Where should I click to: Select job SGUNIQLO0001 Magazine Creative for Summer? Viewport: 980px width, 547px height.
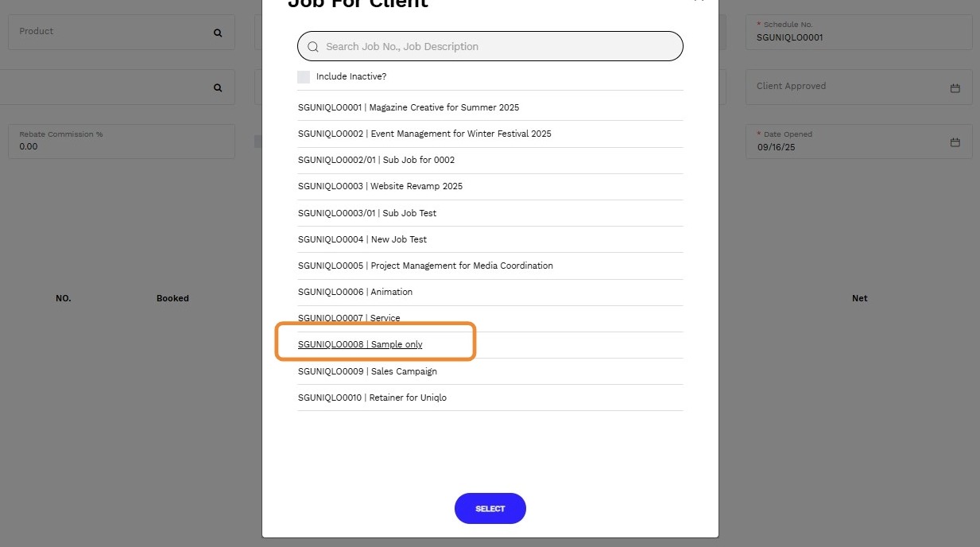click(x=409, y=107)
